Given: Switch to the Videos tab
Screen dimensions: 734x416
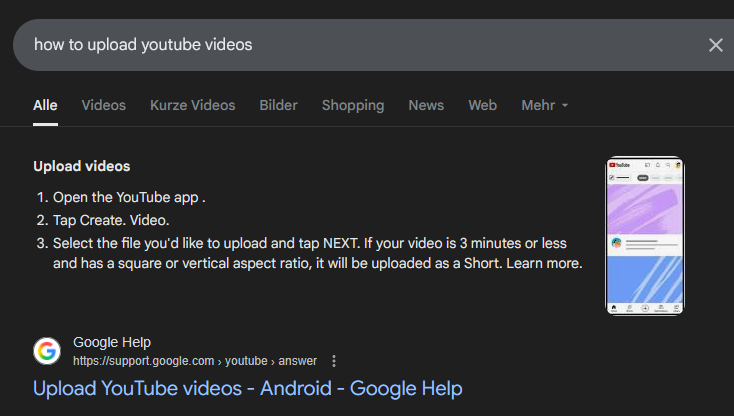Looking at the screenshot, I should click(103, 105).
